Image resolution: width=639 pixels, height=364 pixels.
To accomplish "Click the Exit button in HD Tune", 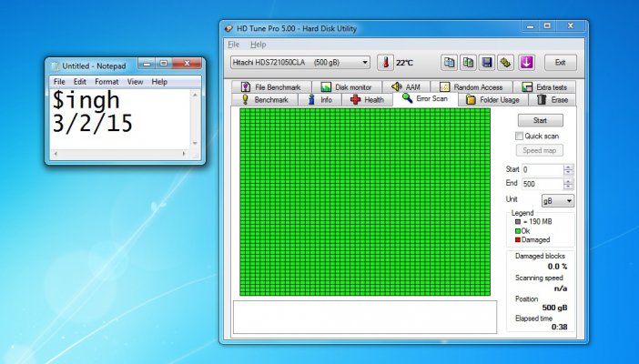I will click(561, 63).
